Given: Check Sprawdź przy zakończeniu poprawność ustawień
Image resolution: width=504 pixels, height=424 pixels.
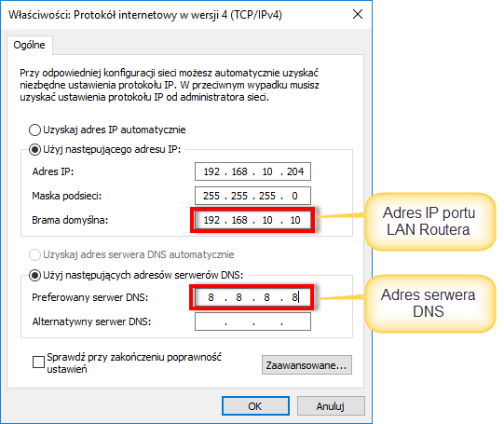Looking at the screenshot, I should tap(38, 362).
